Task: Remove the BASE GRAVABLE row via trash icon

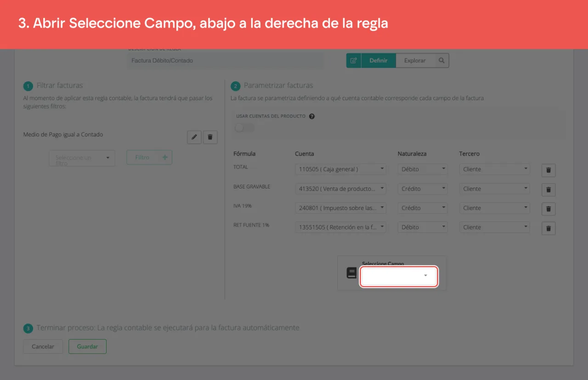Action: coord(548,189)
